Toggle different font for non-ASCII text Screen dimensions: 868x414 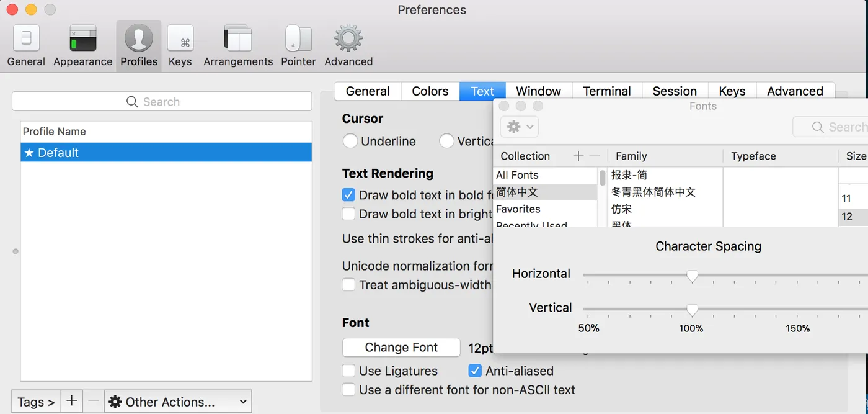coord(349,390)
